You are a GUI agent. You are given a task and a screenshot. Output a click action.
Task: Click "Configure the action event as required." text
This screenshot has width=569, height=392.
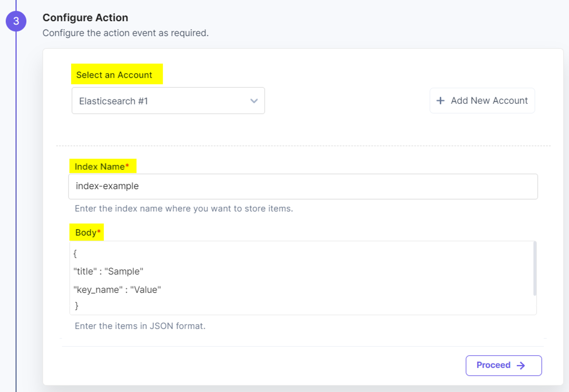126,33
